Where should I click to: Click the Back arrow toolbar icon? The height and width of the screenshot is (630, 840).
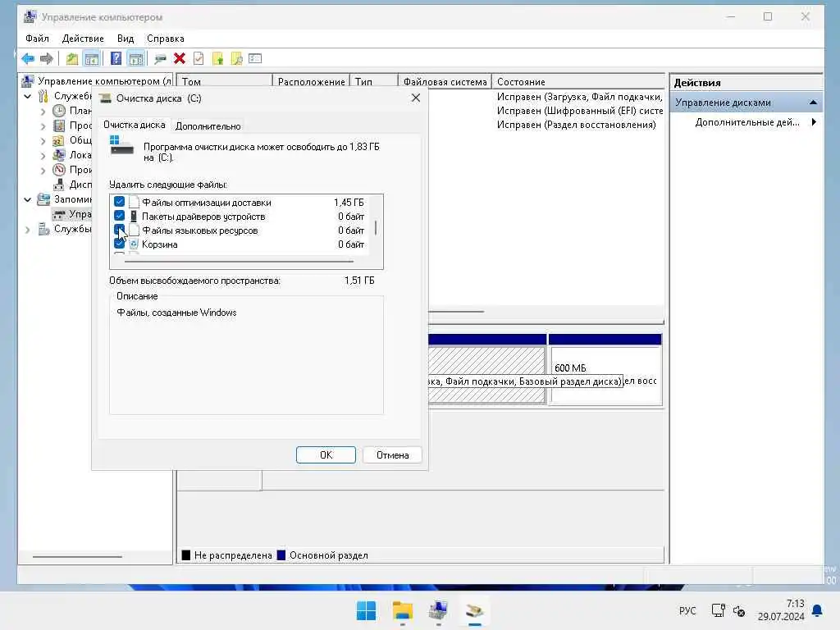pyautogui.click(x=28, y=58)
